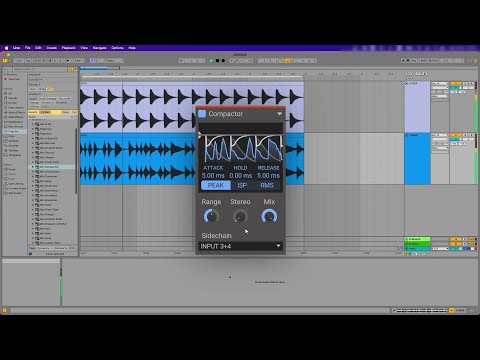Open the Options menu
Viewport: 480px width, 360px height.
117,48
